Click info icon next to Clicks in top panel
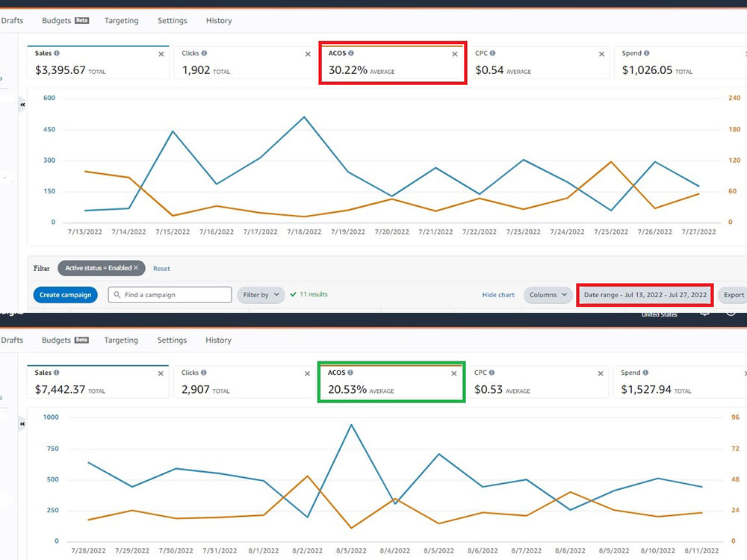Image resolution: width=747 pixels, height=560 pixels. [x=204, y=53]
